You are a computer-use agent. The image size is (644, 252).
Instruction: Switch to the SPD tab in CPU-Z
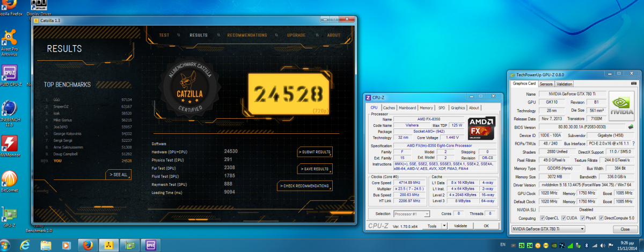point(442,108)
